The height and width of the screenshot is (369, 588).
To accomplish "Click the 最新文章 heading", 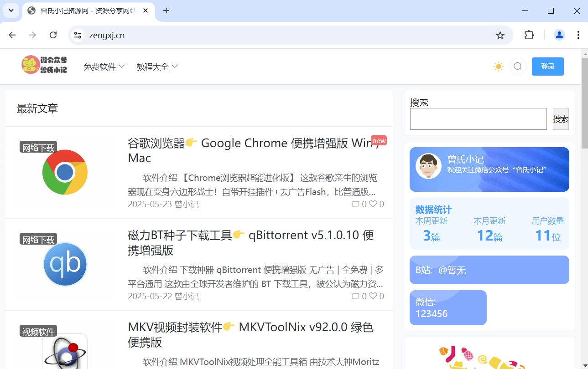I will tap(37, 108).
